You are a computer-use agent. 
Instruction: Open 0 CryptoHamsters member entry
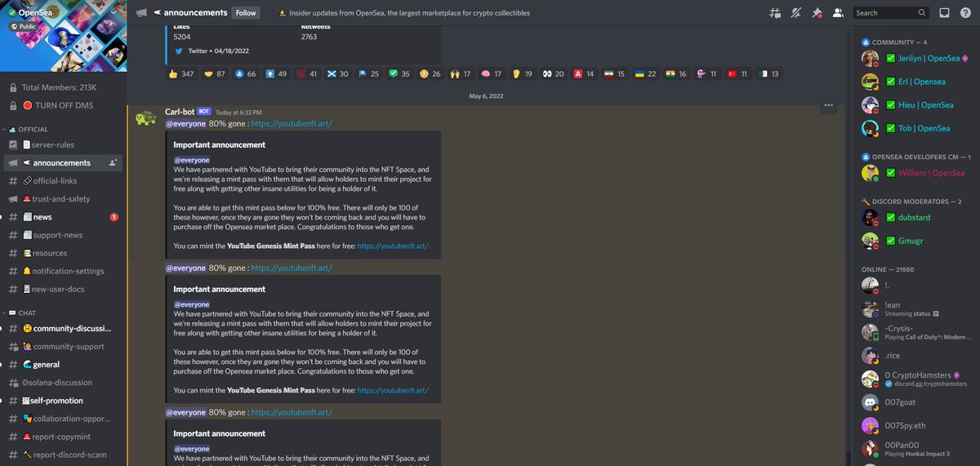913,379
